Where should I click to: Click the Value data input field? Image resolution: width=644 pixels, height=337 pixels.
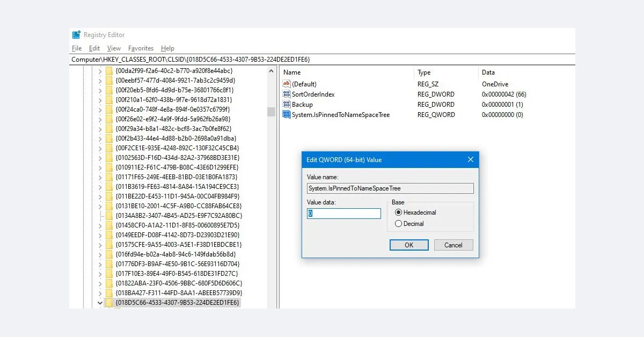[343, 214]
